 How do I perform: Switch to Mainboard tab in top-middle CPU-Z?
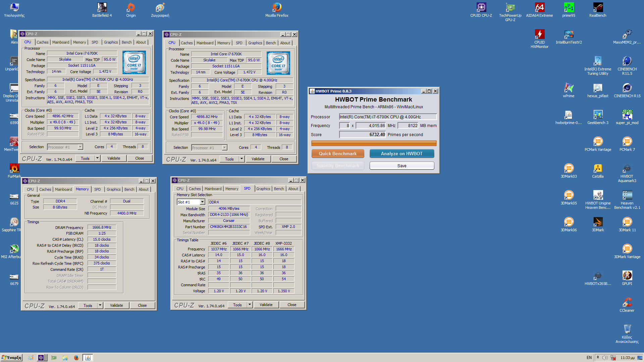(205, 43)
